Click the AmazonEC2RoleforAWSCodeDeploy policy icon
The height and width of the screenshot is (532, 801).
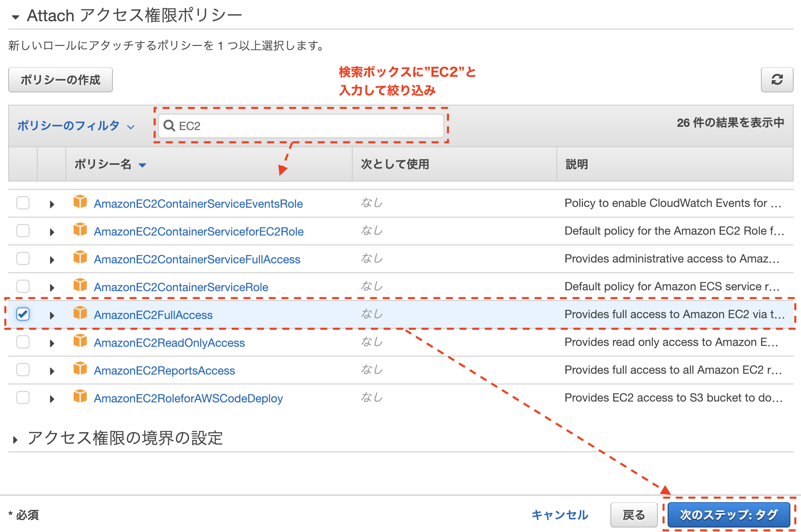[x=80, y=397]
